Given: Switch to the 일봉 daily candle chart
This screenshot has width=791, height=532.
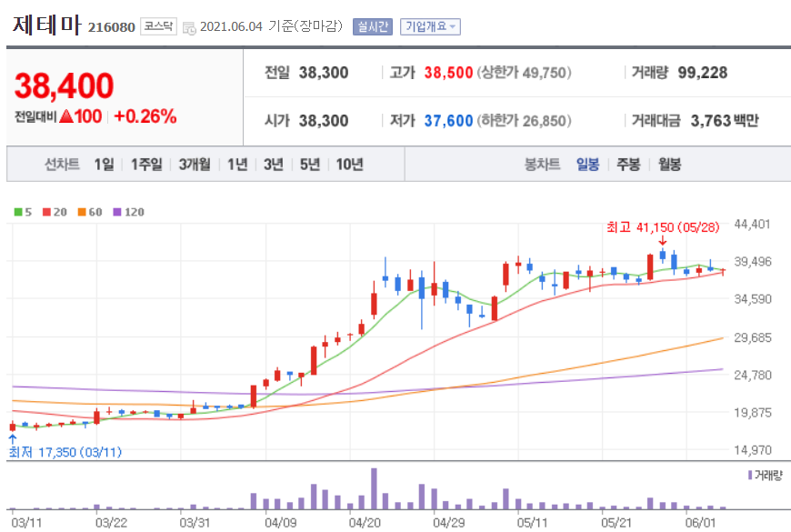Looking at the screenshot, I should 587,164.
